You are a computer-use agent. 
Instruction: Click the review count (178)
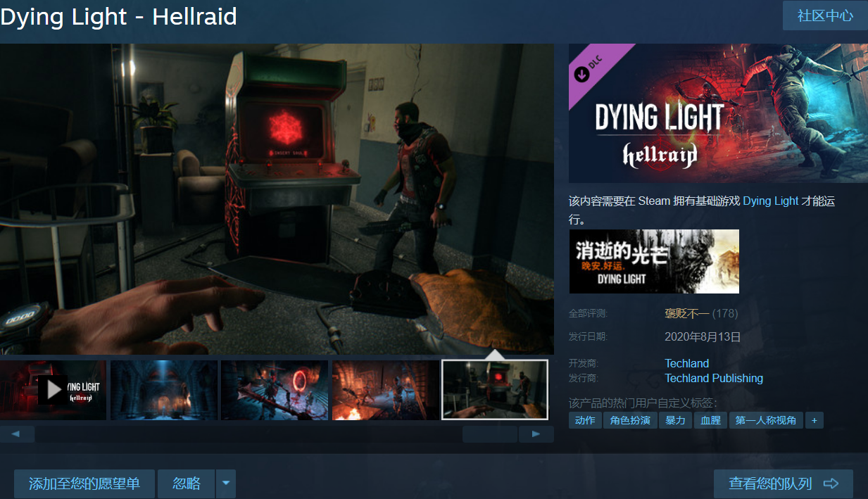point(725,313)
